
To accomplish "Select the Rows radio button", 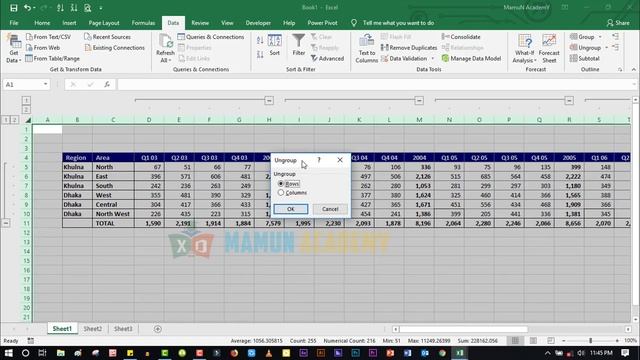I will pos(281,184).
